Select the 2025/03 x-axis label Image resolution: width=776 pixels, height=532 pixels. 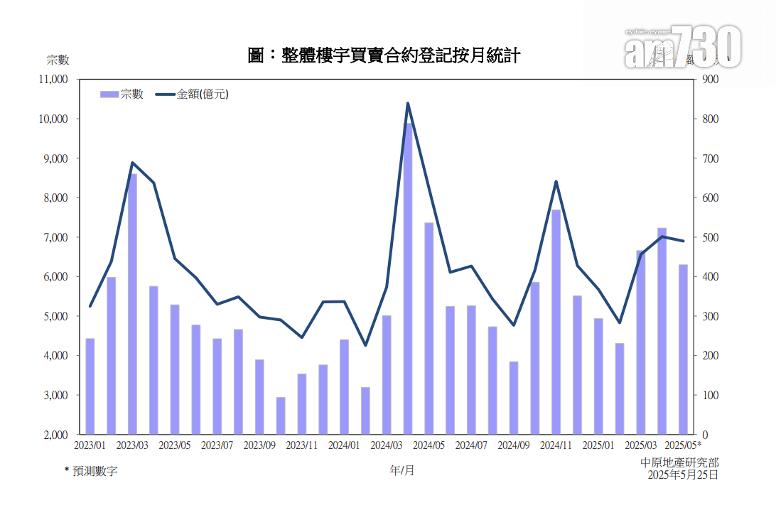[641, 445]
